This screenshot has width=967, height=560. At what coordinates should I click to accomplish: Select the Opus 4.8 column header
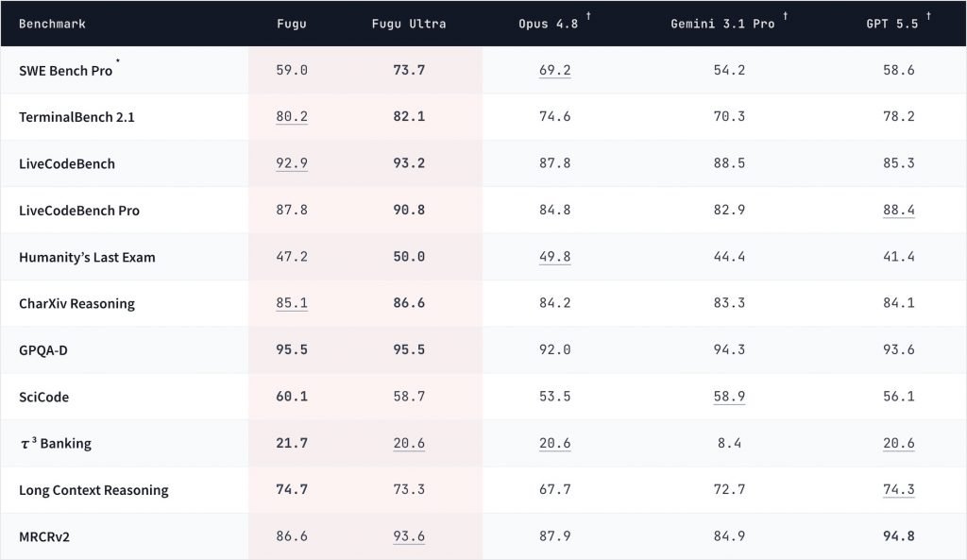click(x=549, y=24)
